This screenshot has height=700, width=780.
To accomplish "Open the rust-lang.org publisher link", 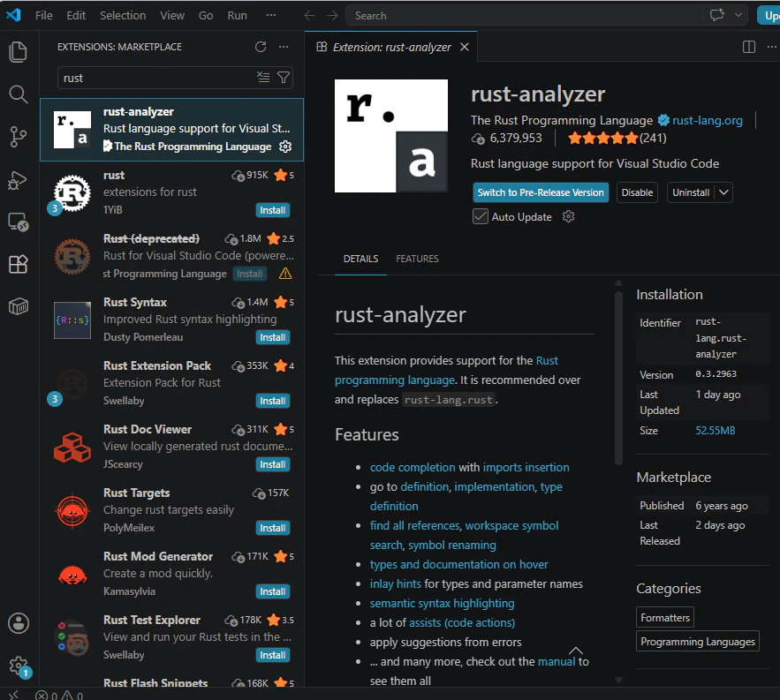I will 708,120.
